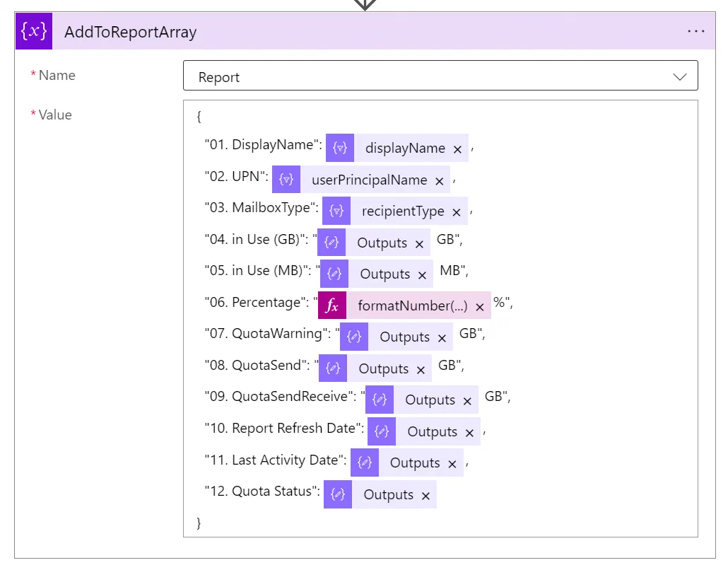Click the "03. MailboxType" key text
The image size is (728, 570).
[x=262, y=208]
